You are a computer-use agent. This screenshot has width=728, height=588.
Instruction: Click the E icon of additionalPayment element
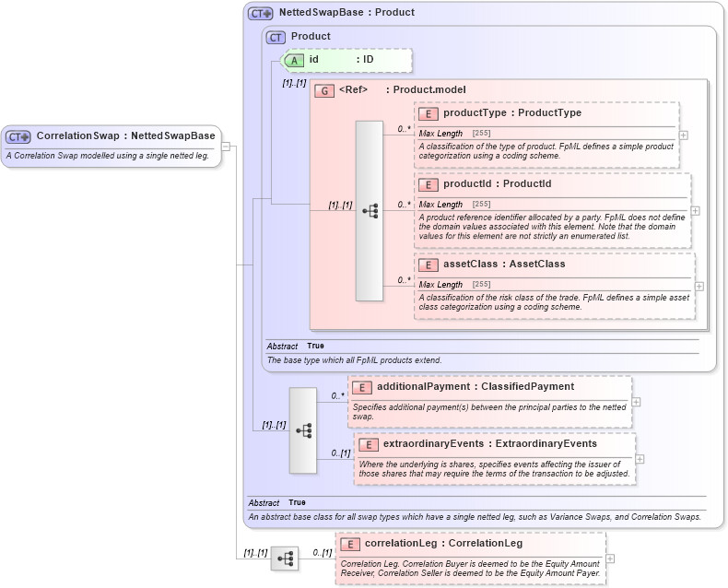point(361,388)
